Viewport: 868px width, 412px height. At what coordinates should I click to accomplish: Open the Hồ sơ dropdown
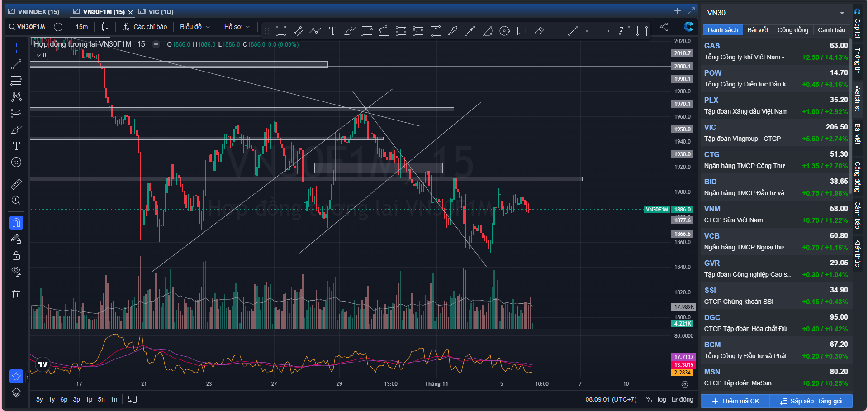click(x=237, y=27)
